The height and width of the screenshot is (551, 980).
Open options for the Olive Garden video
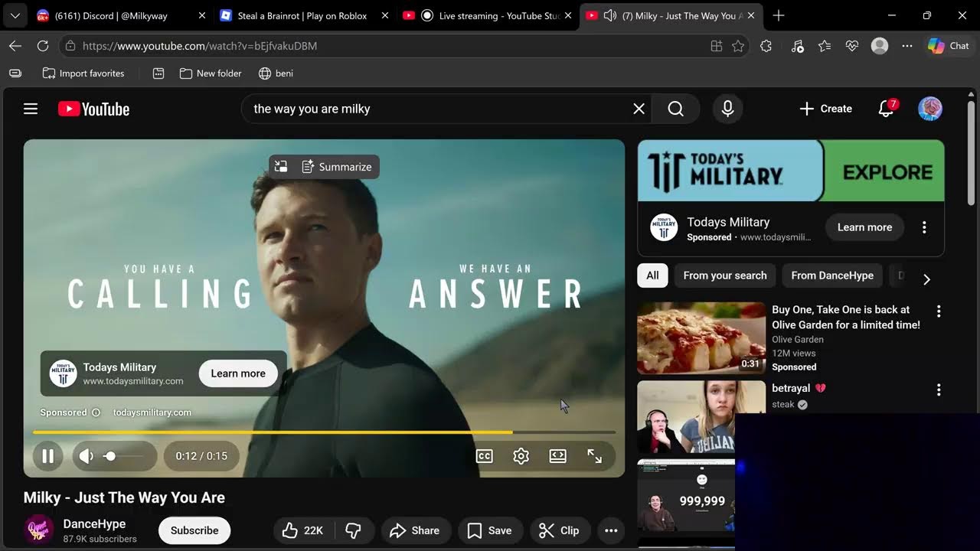[939, 311]
